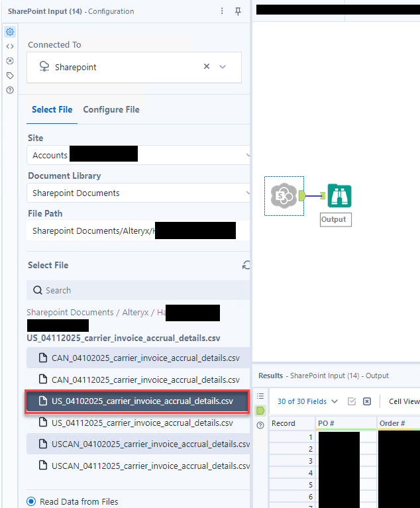Clear the Sharepoint connection with X
This screenshot has width=420, height=508.
[x=207, y=66]
